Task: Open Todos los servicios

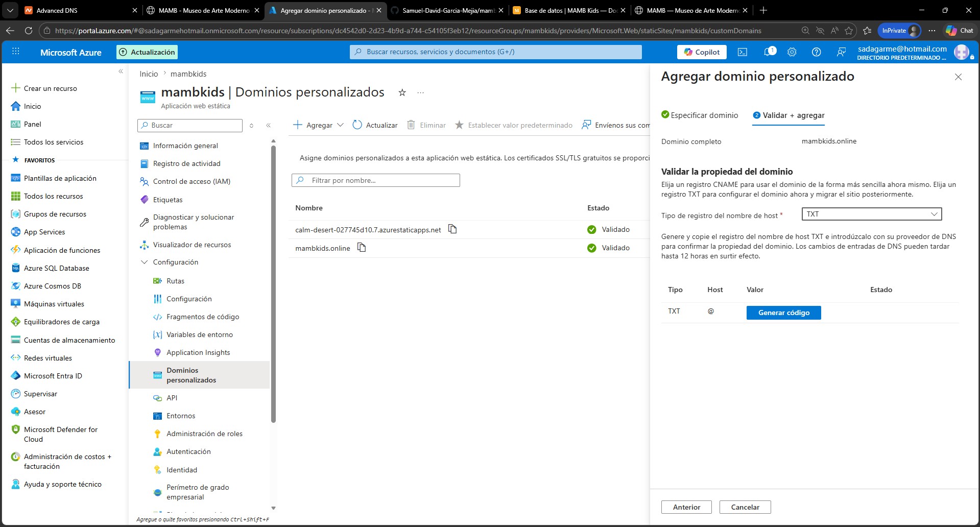Action: pyautogui.click(x=54, y=142)
